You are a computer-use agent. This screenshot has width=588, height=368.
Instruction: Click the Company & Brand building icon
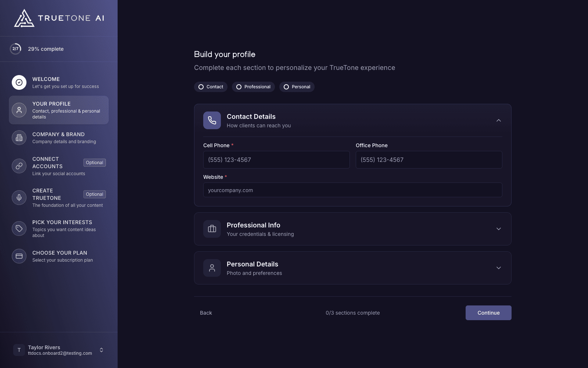(x=19, y=138)
